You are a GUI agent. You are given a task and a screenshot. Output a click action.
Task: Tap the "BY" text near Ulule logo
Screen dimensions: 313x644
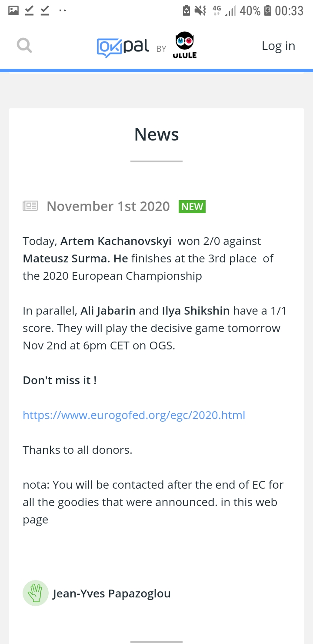(161, 49)
